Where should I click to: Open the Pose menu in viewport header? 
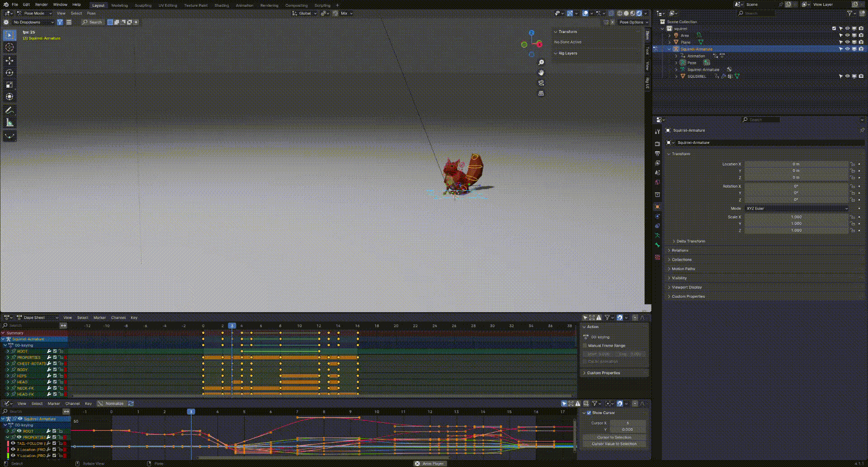[x=91, y=13]
